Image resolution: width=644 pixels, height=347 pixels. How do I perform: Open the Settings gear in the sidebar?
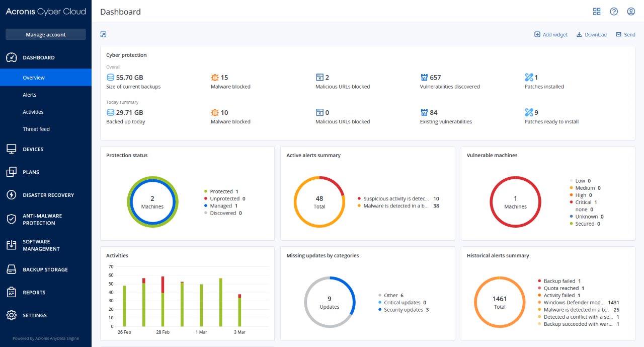(x=11, y=315)
